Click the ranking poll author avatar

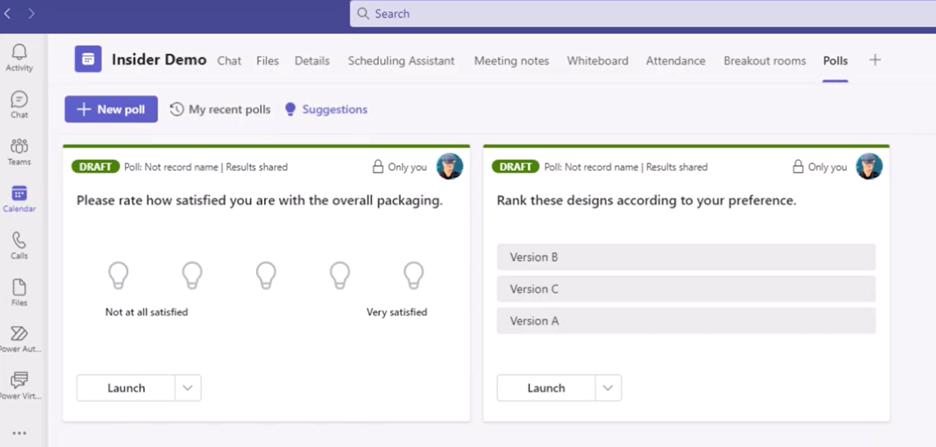click(869, 167)
